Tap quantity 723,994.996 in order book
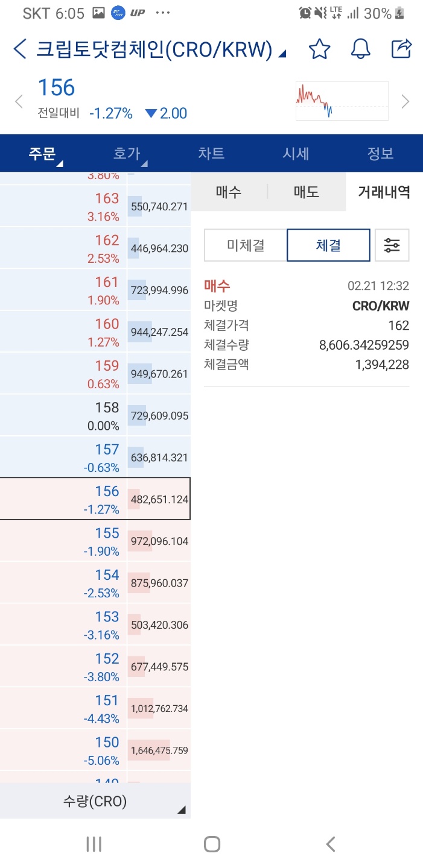Image resolution: width=423 pixels, height=868 pixels. [159, 291]
